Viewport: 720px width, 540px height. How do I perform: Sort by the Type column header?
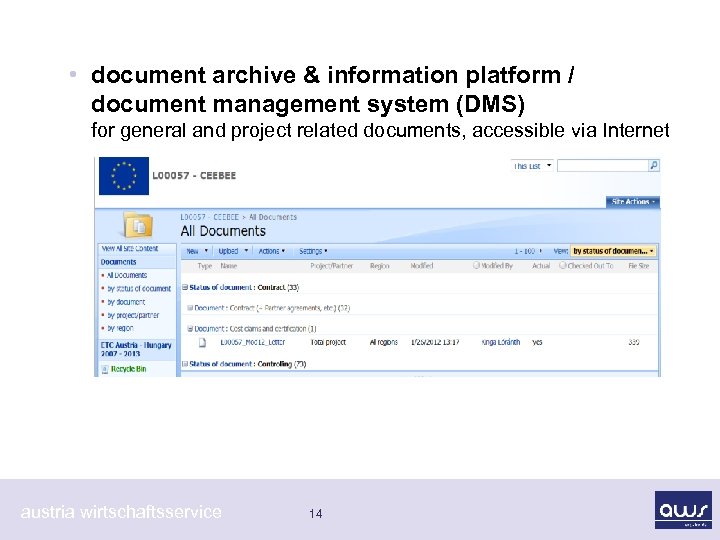click(x=205, y=266)
